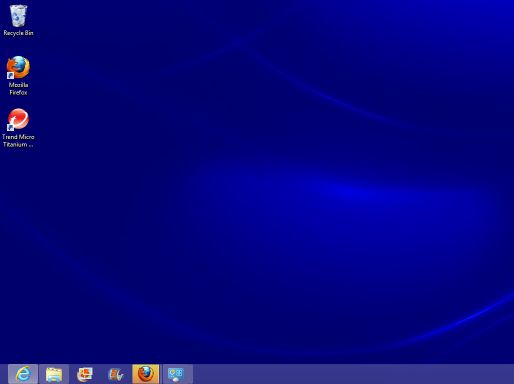Open the blue control panel icon in taskbar
This screenshot has width=514, height=384.
click(x=176, y=374)
